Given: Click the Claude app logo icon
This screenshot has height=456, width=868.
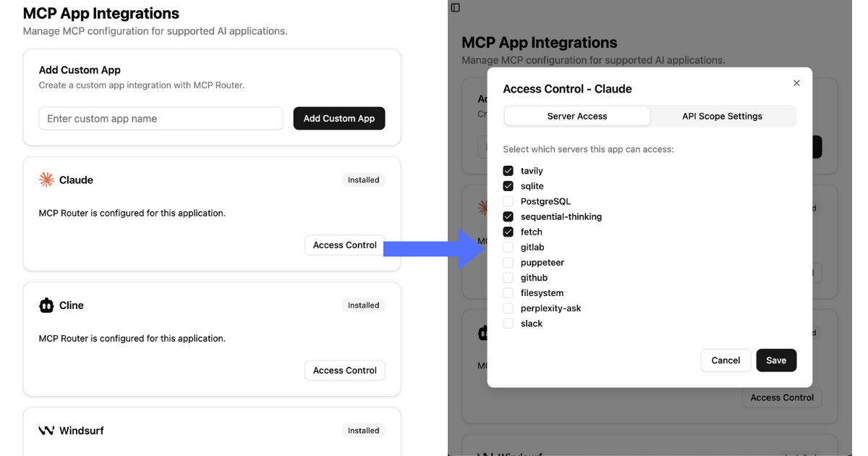Looking at the screenshot, I should coord(46,180).
